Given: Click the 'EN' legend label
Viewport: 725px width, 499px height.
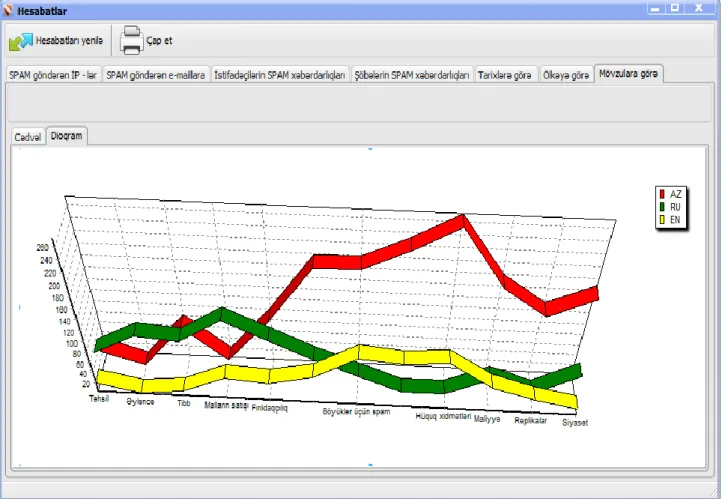Looking at the screenshot, I should click(675, 220).
